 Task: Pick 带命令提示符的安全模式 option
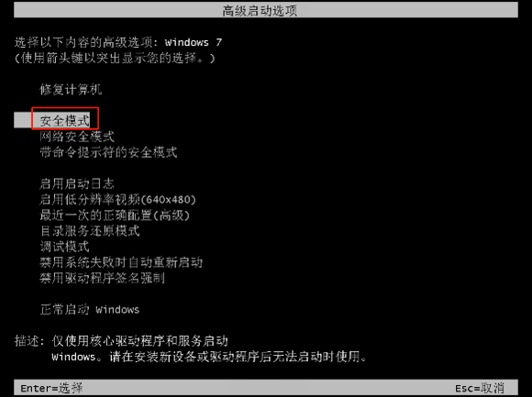[108, 152]
